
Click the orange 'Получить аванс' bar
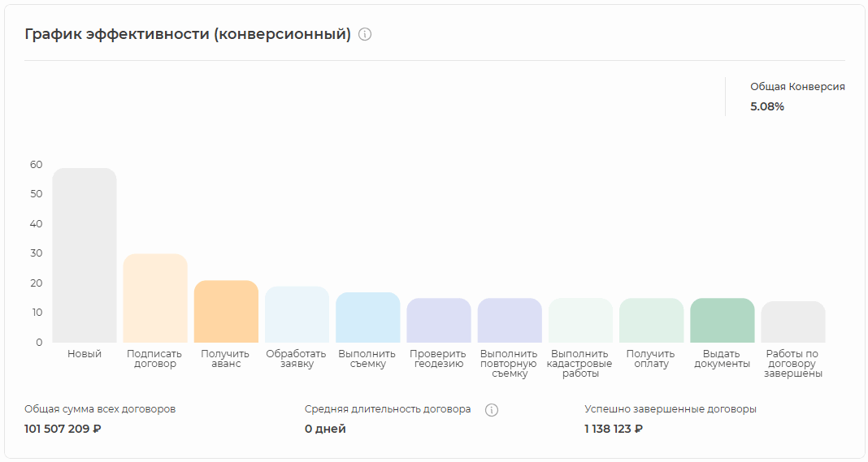point(226,312)
